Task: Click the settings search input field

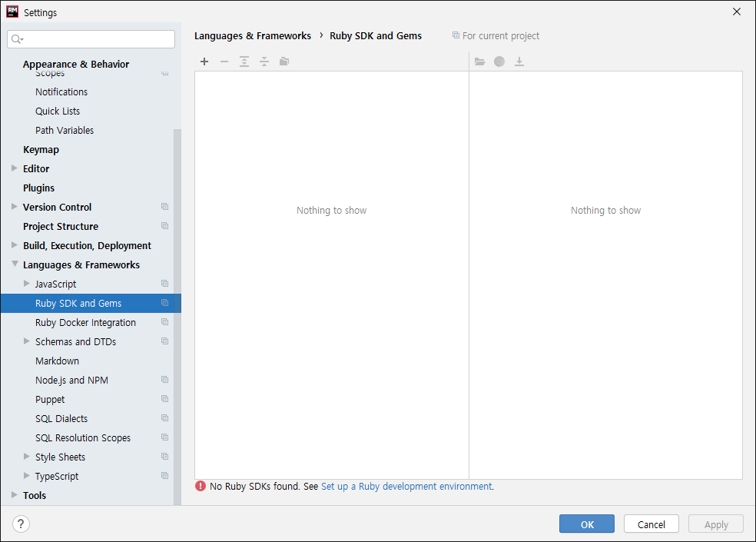Action: tap(91, 39)
